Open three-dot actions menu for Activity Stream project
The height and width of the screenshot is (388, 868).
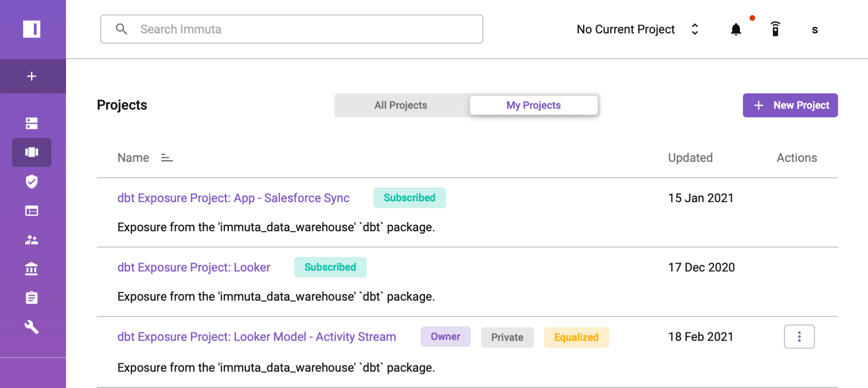pyautogui.click(x=799, y=337)
